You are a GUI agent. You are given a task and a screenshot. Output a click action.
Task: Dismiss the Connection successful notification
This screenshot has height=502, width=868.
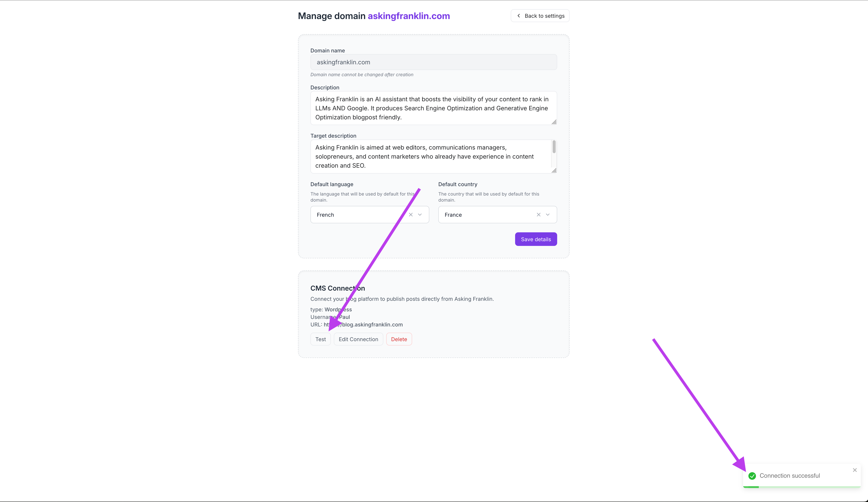click(855, 470)
